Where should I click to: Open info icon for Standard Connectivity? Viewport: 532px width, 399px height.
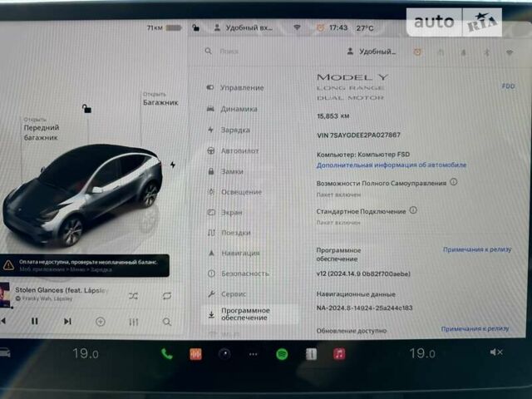tap(413, 210)
